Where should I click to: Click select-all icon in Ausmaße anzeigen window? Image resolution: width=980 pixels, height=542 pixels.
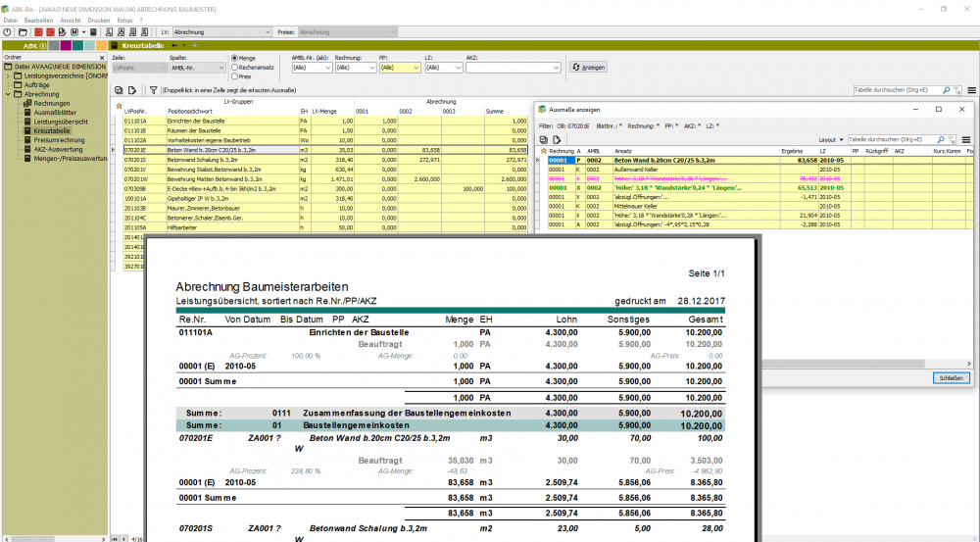click(543, 140)
